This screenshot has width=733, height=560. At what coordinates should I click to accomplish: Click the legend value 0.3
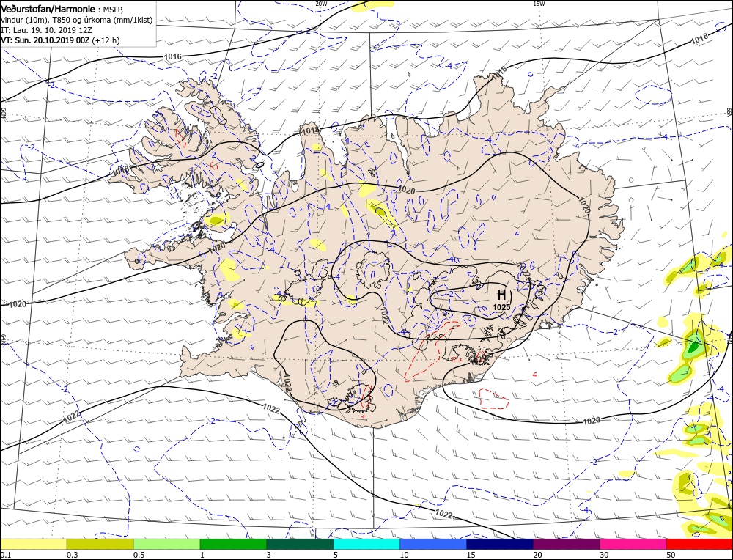[71, 555]
